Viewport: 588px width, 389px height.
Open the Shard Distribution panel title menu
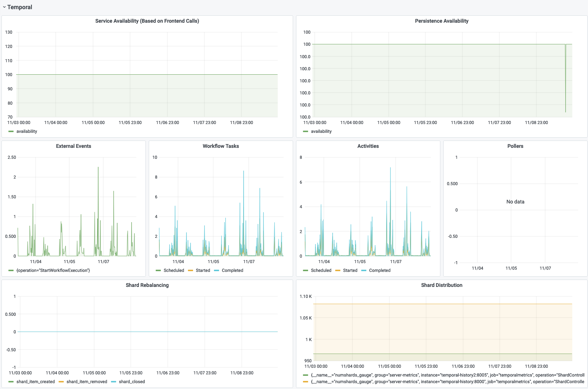click(x=442, y=285)
